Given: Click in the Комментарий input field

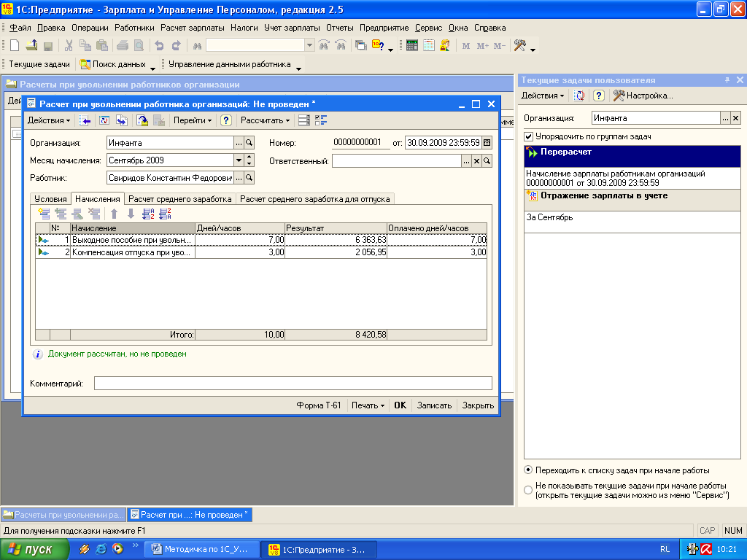Looking at the screenshot, I should coord(293,384).
